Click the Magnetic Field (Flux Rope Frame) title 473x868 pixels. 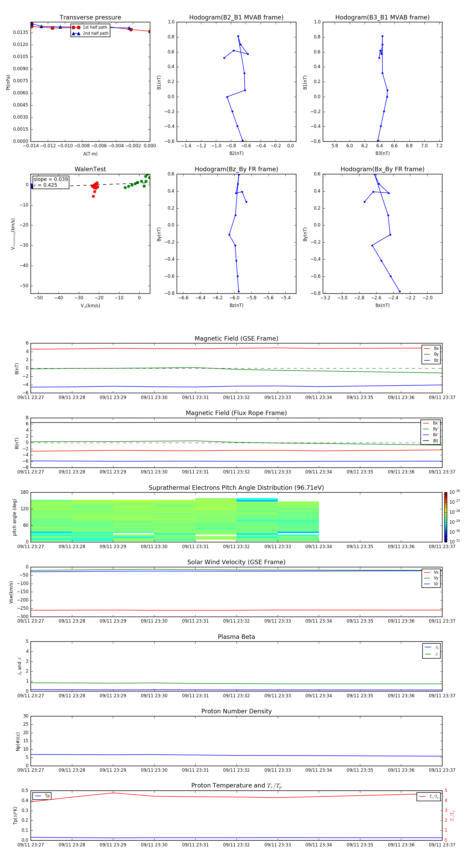(x=236, y=413)
